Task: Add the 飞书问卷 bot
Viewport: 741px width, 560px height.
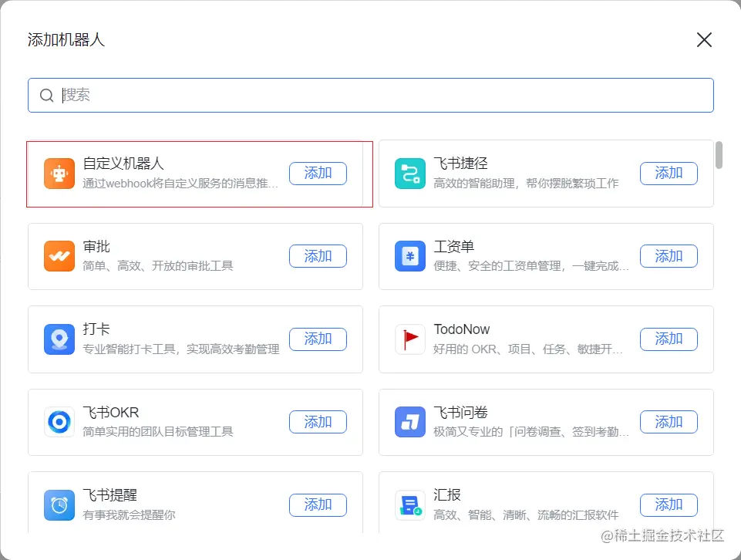Action: click(x=669, y=422)
